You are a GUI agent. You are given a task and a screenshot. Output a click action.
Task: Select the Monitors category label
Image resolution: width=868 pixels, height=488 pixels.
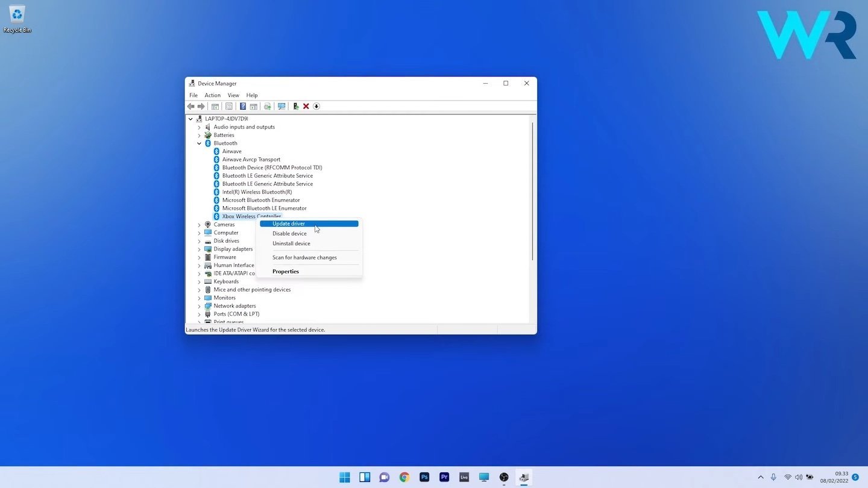click(225, 298)
